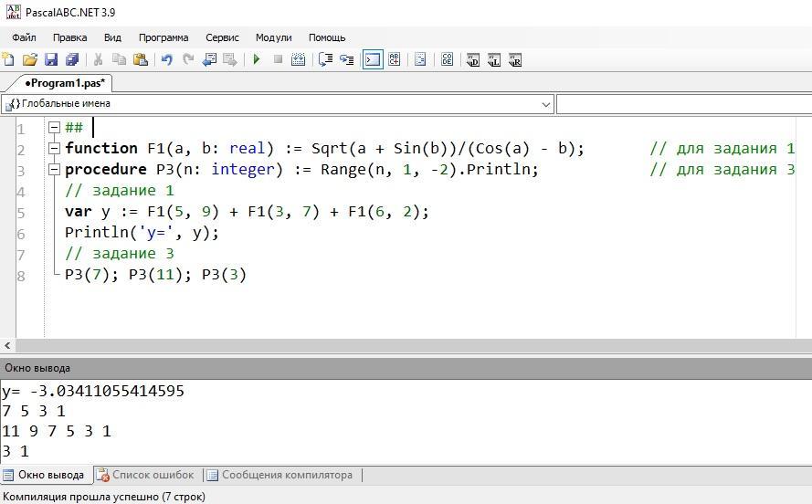Click the output line 7 5 3 1
The height and width of the screenshot is (504, 812).
tap(34, 411)
